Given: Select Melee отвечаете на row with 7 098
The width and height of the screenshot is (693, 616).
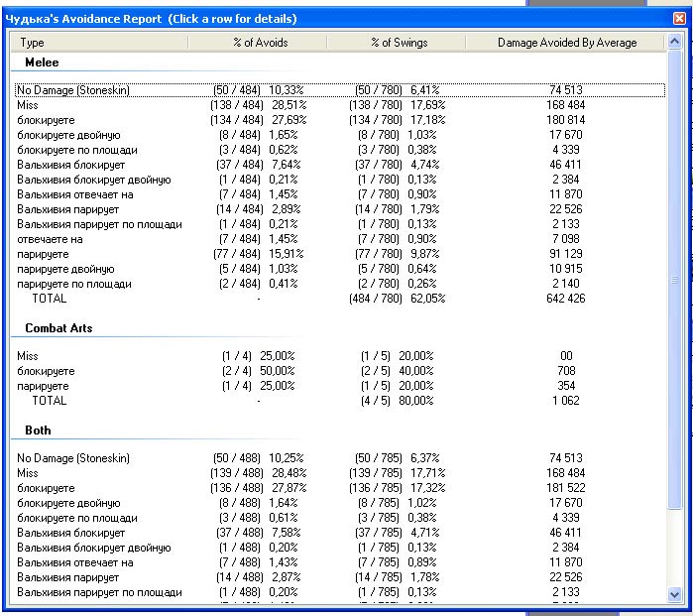Looking at the screenshot, I should (339, 239).
